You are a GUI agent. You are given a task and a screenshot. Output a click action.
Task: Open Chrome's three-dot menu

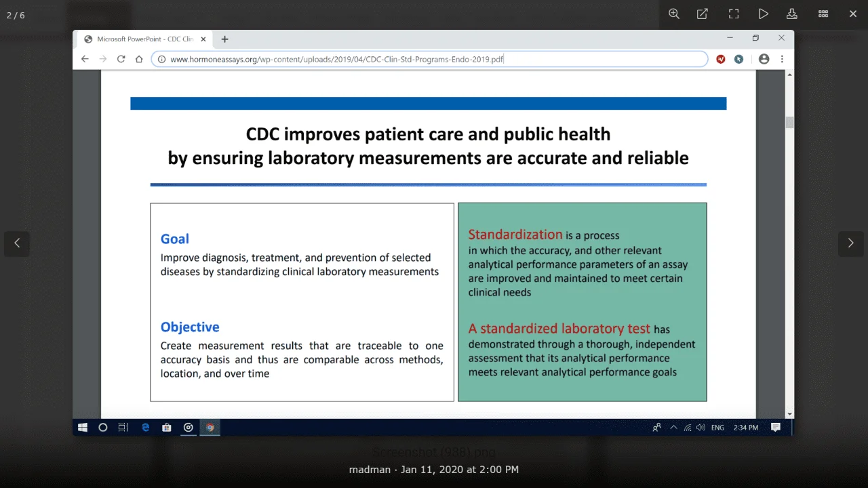pyautogui.click(x=782, y=59)
